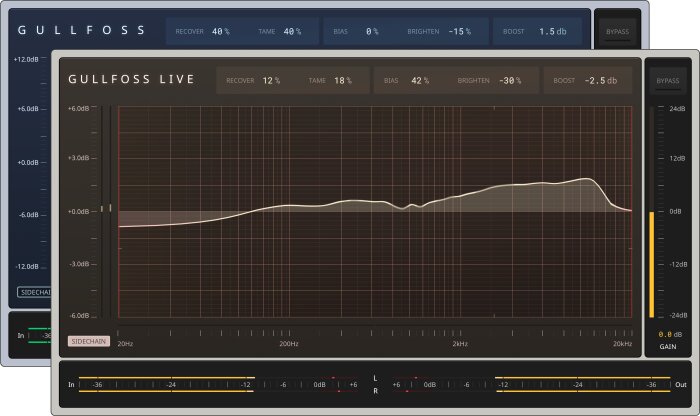The height and width of the screenshot is (416, 700).
Task: Click the Out level meter in Gullfoss Live
Action: 531,385
